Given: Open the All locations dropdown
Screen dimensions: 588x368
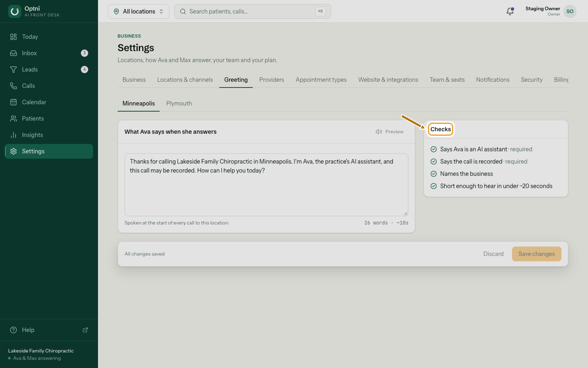Looking at the screenshot, I should [138, 11].
